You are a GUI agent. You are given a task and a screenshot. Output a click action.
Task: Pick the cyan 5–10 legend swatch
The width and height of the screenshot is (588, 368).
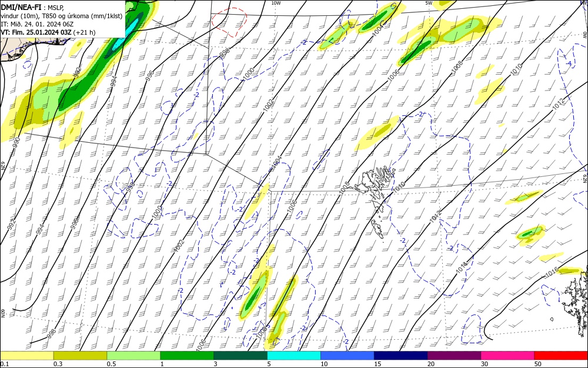click(294, 356)
